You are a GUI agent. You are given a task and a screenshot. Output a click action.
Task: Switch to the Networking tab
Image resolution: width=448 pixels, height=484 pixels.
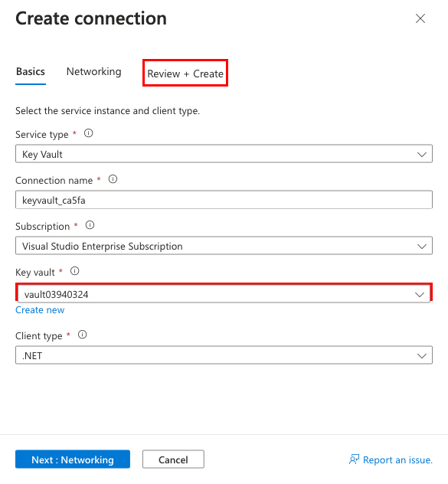coord(94,72)
